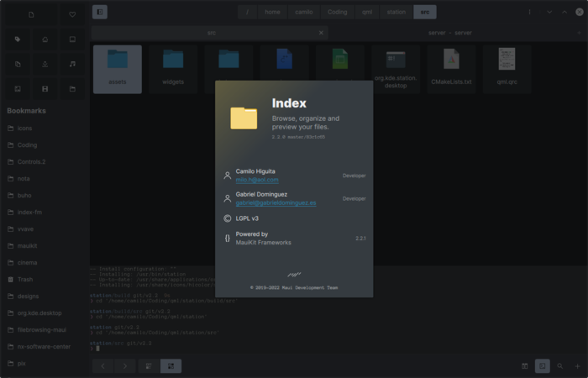
Task: Go to home in the path bar
Action: point(272,12)
